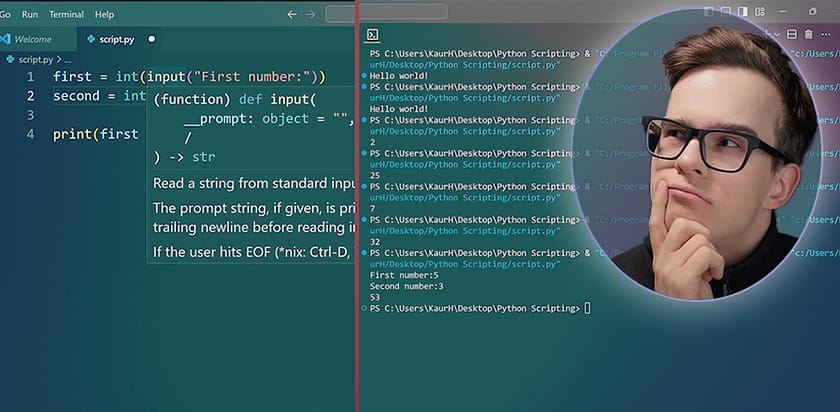840x412 pixels.
Task: Click the word 'second' on line 2
Action: click(77, 96)
